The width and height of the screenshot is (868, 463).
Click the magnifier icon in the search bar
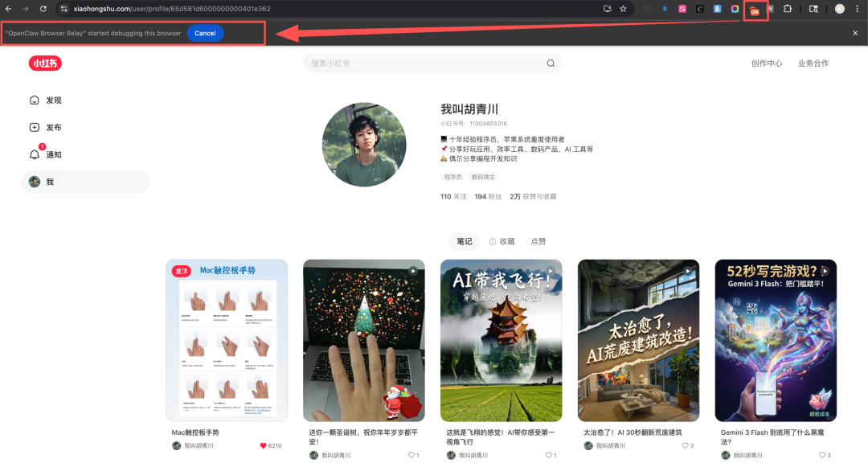(551, 63)
